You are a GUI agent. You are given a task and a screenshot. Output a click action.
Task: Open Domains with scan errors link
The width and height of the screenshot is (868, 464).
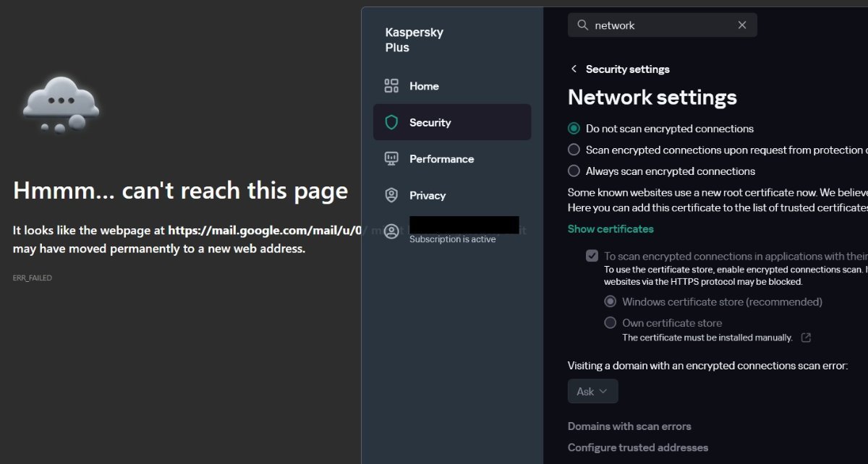(x=629, y=426)
